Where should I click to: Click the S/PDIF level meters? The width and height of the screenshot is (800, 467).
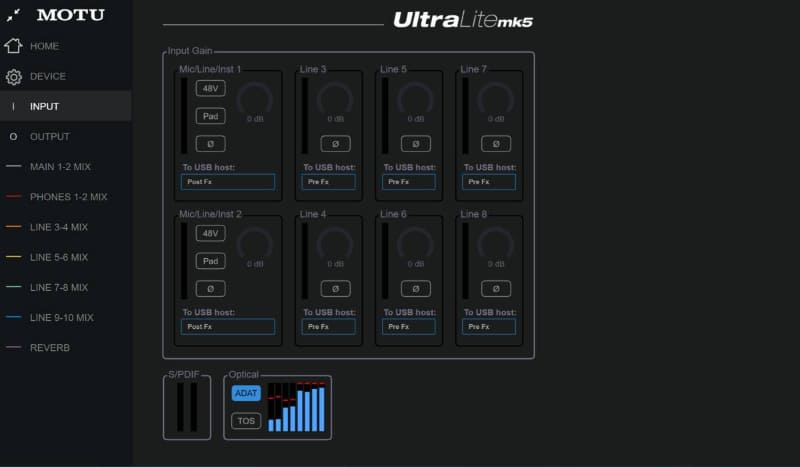(187, 407)
